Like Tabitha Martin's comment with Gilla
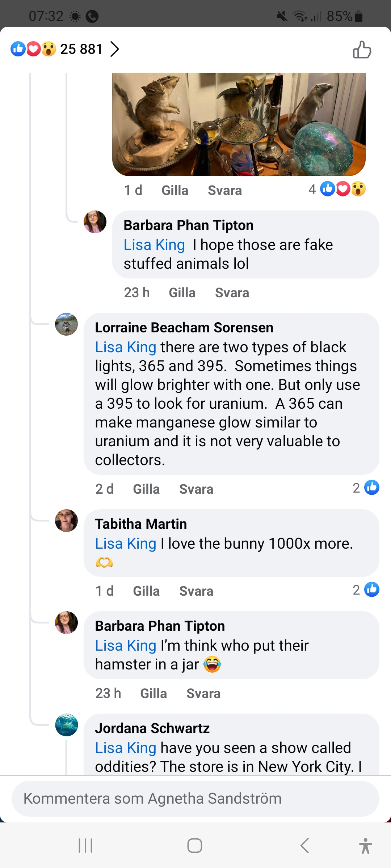The height and width of the screenshot is (868, 391). click(x=146, y=591)
